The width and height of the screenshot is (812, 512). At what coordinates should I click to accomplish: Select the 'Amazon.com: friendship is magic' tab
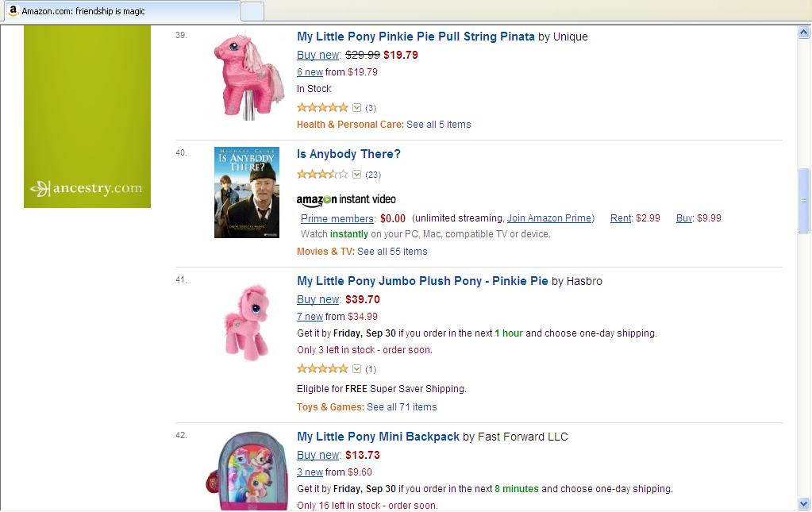pyautogui.click(x=119, y=11)
